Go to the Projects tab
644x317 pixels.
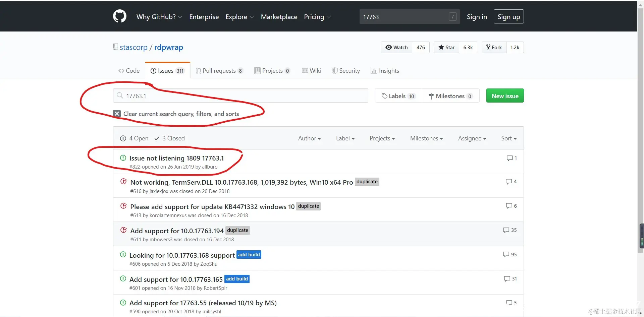(x=272, y=71)
